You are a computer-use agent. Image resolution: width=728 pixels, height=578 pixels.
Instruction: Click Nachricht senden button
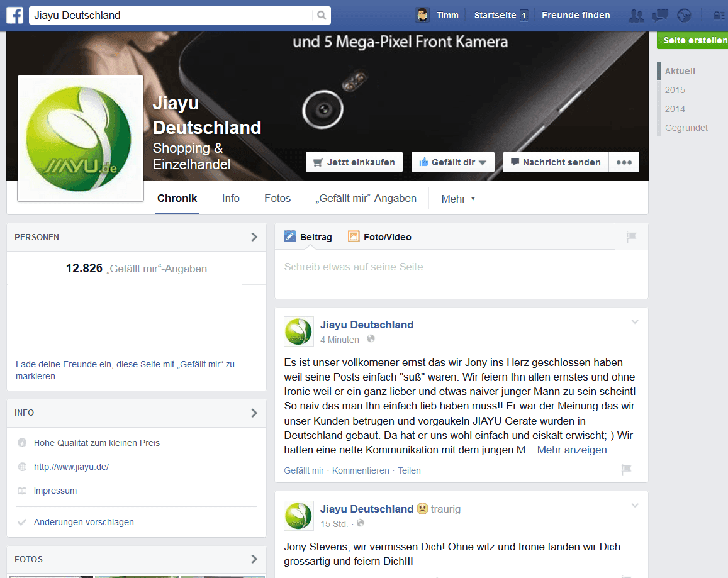[x=556, y=162]
